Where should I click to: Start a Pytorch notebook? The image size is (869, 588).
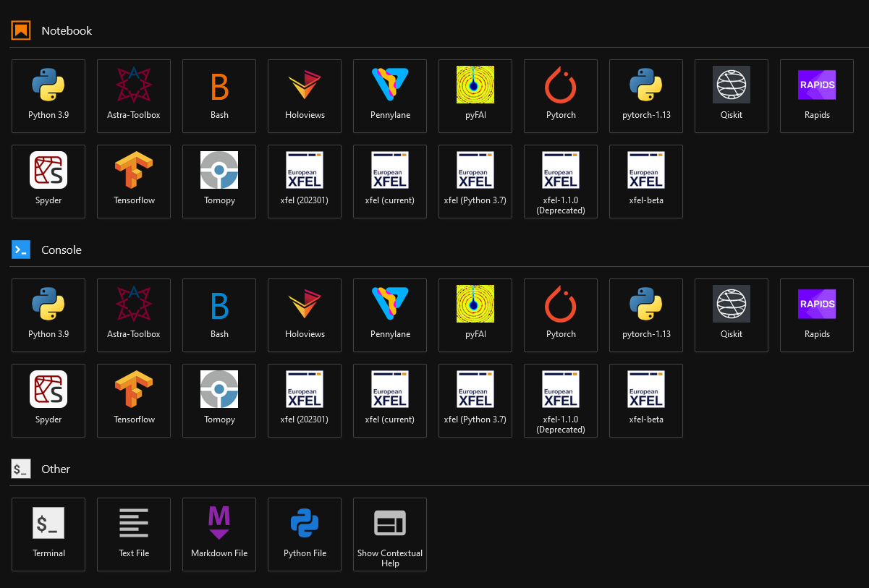point(561,95)
